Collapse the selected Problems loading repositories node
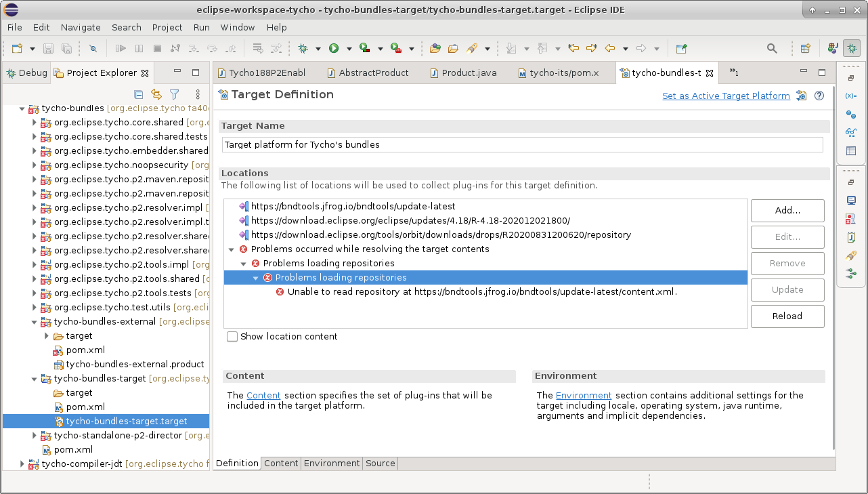The image size is (868, 494). (256, 278)
